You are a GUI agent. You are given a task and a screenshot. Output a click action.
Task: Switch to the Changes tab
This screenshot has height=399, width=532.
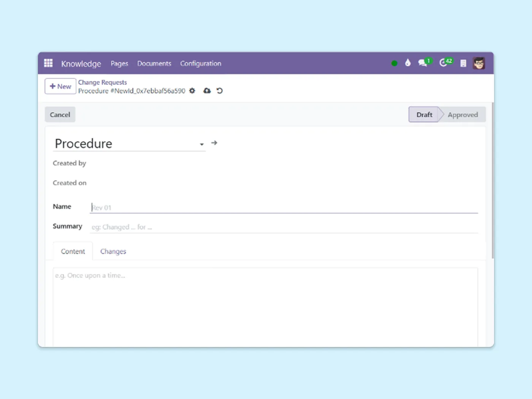pos(113,251)
